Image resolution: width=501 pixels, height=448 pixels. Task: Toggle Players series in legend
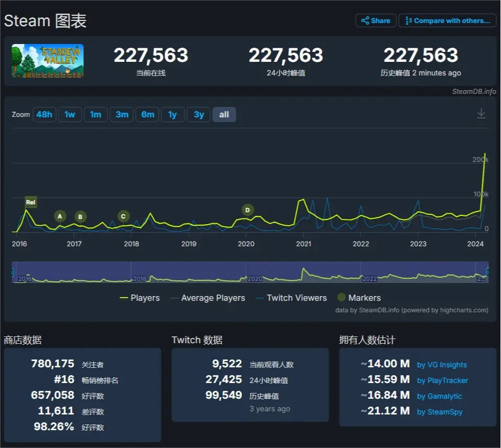(x=139, y=298)
